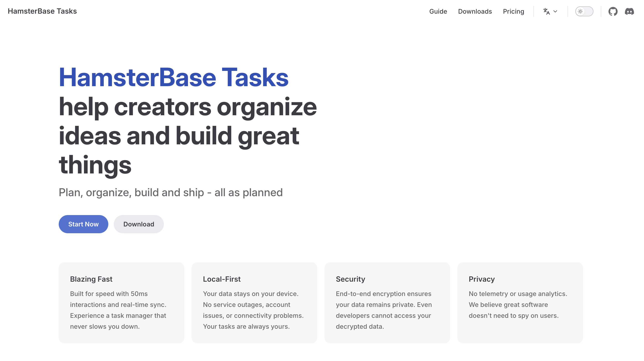Click the sun icon in theme switch
The width and height of the screenshot is (644, 361).
point(580,11)
